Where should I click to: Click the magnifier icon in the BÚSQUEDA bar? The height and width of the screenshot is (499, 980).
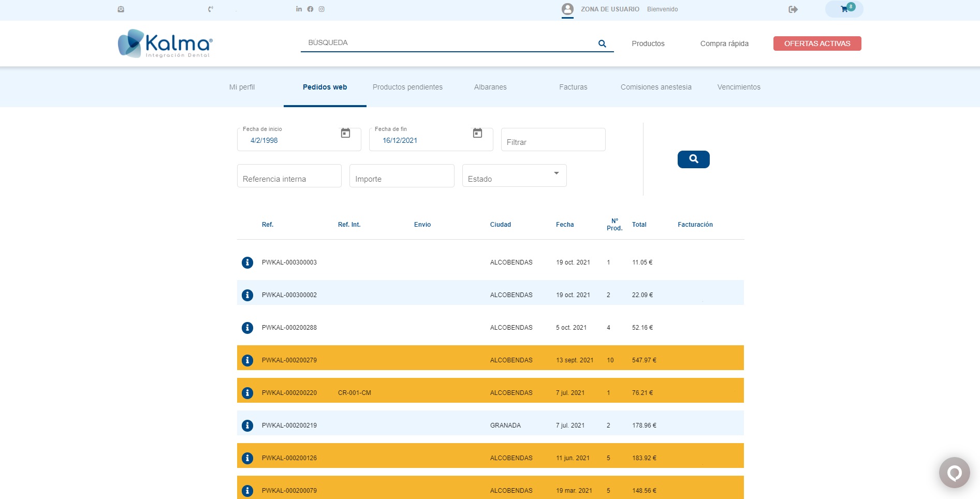(x=602, y=43)
